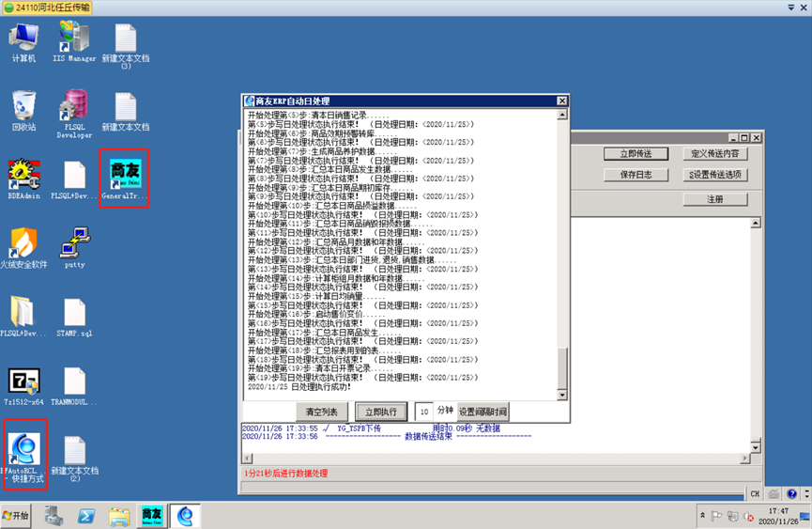Click the 定义传送内容 button
The height and width of the screenshot is (529, 812).
715,154
